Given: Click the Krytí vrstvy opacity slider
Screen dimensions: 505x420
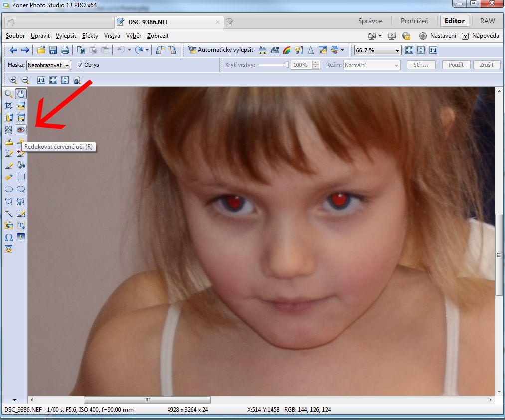Looking at the screenshot, I should tap(273, 65).
